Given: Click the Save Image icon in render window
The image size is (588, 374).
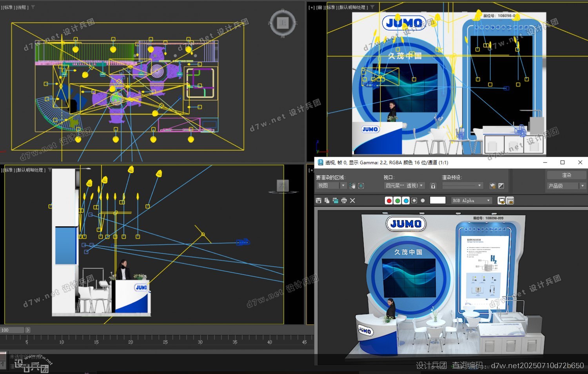Looking at the screenshot, I should point(319,201).
